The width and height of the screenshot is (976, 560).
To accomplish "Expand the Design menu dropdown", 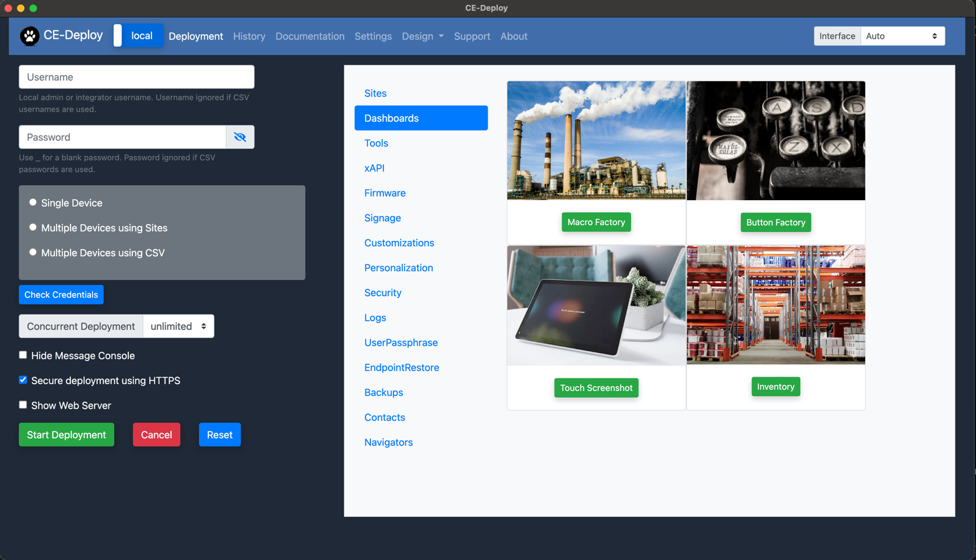I will pos(422,36).
